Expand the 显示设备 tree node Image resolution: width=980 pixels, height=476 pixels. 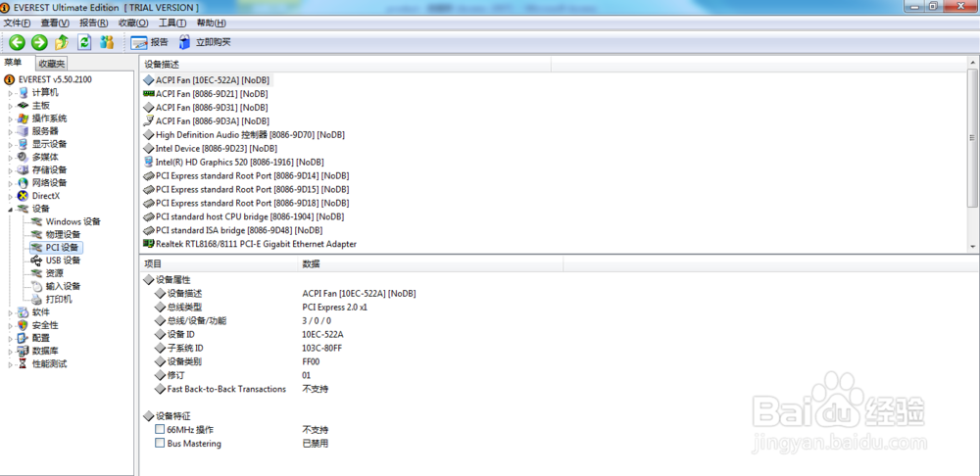pos(10,144)
